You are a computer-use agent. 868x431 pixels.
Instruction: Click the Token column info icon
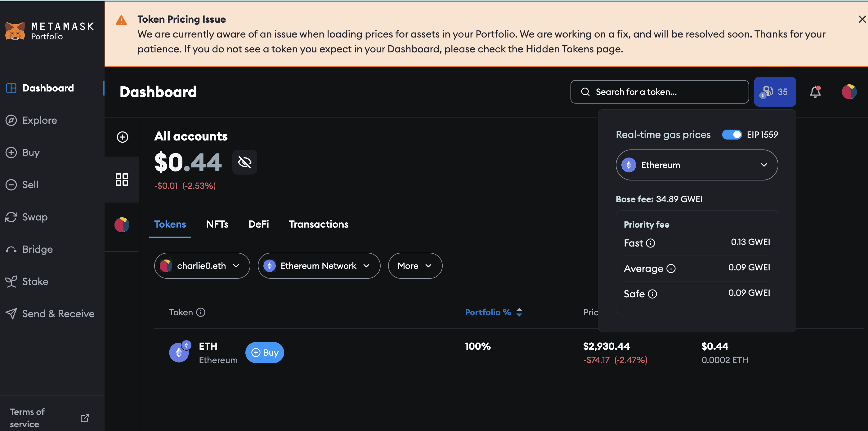(201, 313)
